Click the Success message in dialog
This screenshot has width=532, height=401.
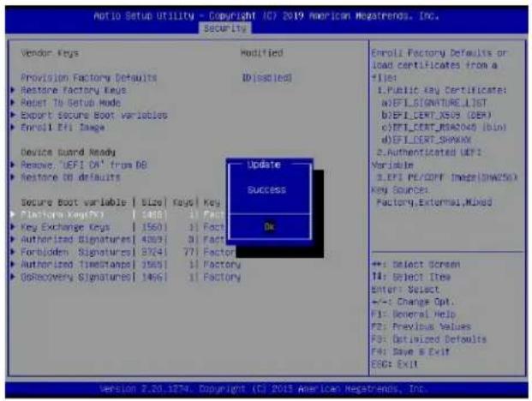pyautogui.click(x=266, y=189)
